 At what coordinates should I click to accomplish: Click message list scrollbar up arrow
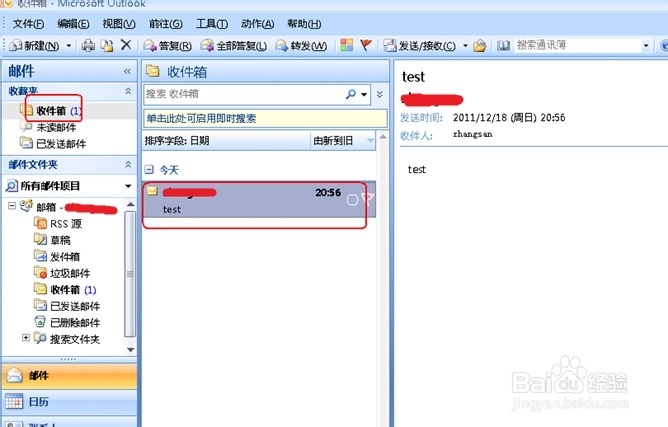(383, 137)
